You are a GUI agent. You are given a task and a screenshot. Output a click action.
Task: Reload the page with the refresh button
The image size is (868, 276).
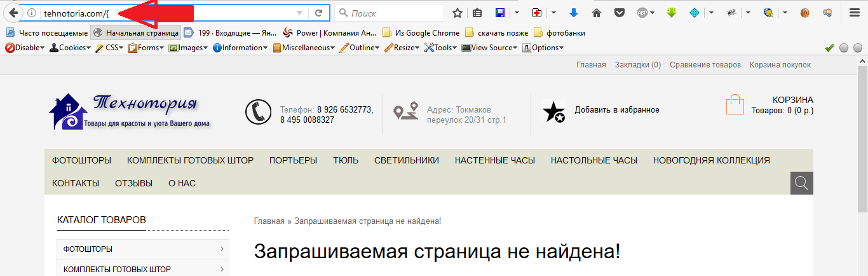coord(319,13)
